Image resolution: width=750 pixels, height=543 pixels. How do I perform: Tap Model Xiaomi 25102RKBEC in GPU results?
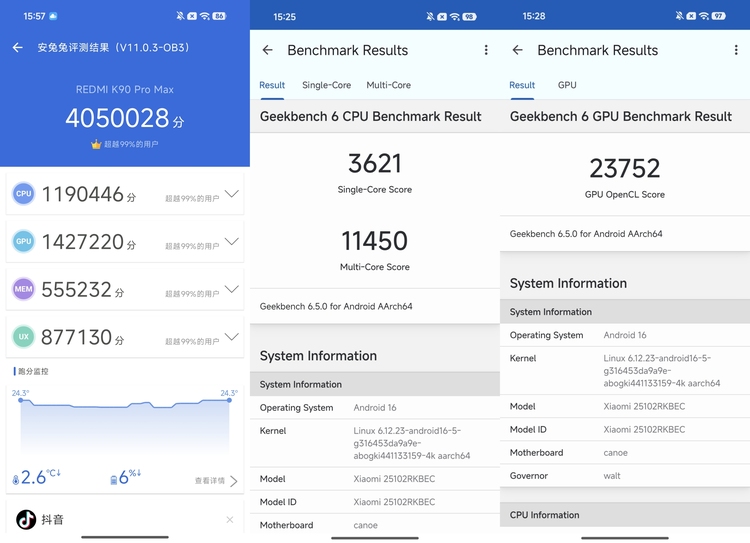(x=625, y=406)
